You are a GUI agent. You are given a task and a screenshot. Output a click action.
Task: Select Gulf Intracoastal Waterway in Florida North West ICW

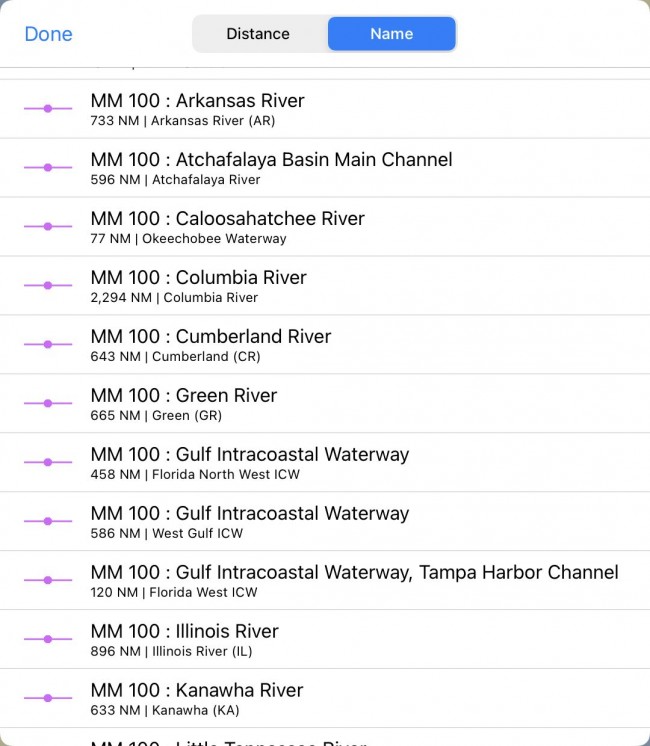[249, 455]
